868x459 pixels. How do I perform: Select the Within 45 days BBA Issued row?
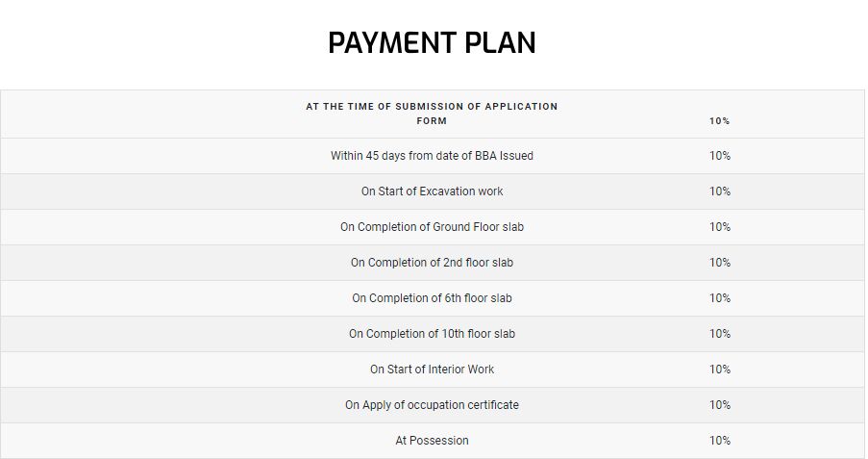tap(433, 156)
